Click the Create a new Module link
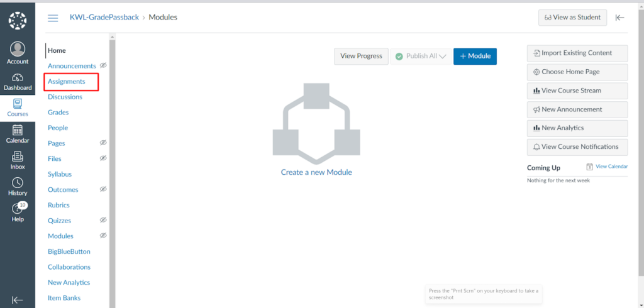This screenshot has height=308, width=644. pos(316,172)
